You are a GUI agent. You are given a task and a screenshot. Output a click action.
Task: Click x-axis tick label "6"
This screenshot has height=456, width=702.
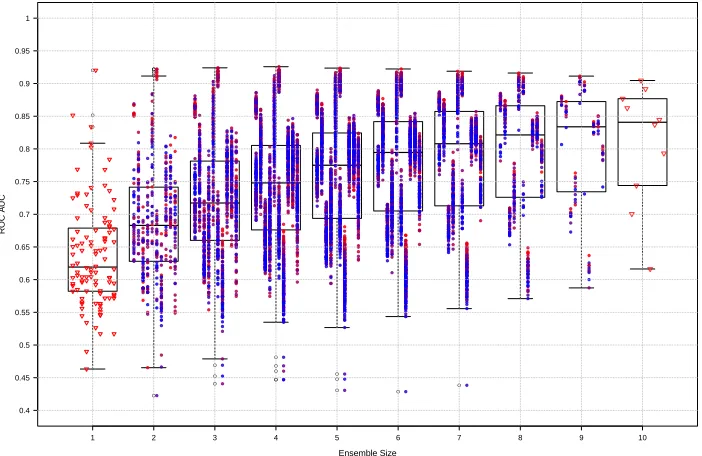tap(398, 438)
